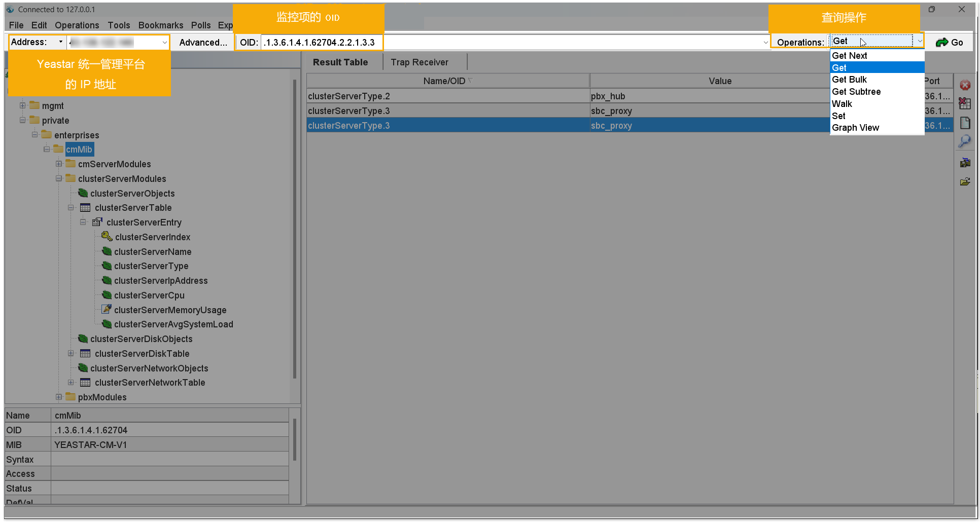
Task: Click the open-folder Load icon in right toolbar
Action: tap(965, 182)
